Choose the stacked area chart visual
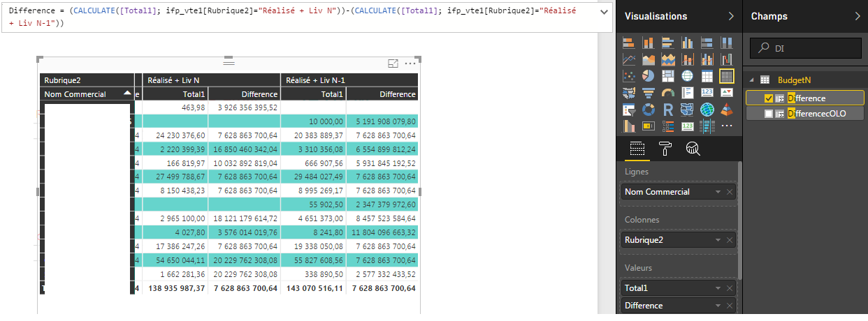868x321 pixels. point(667,59)
